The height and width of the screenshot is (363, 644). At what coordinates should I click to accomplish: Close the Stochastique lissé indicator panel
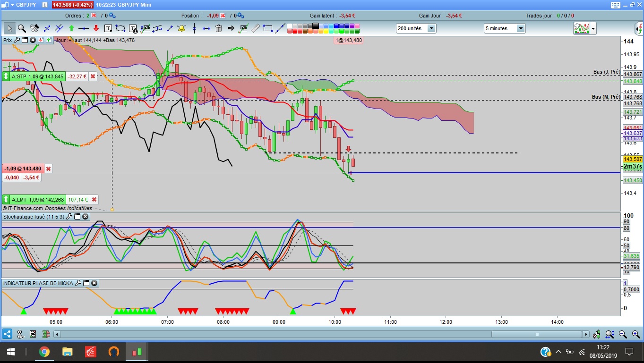click(85, 217)
